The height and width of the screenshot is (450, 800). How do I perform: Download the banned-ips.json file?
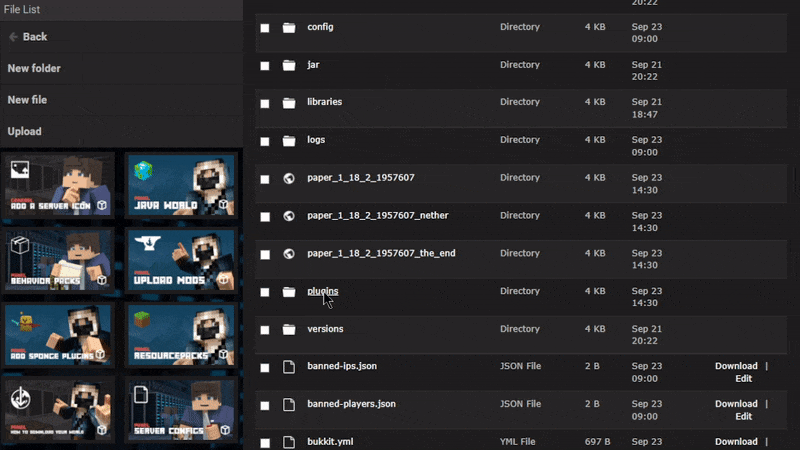point(736,366)
